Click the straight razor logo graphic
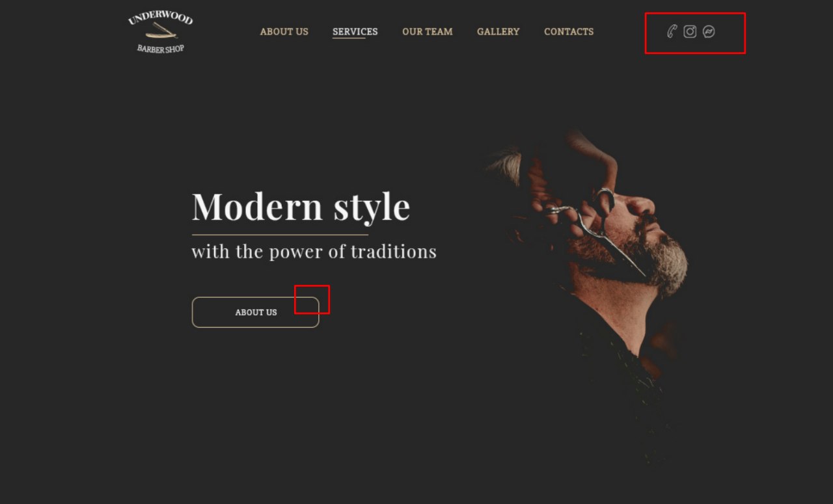This screenshot has width=833, height=504. 161,31
